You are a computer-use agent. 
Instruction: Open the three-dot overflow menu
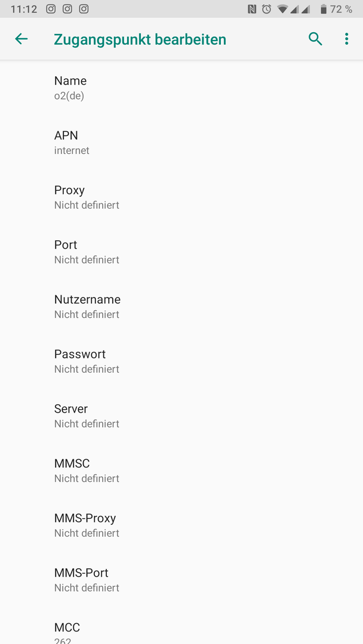[346, 39]
